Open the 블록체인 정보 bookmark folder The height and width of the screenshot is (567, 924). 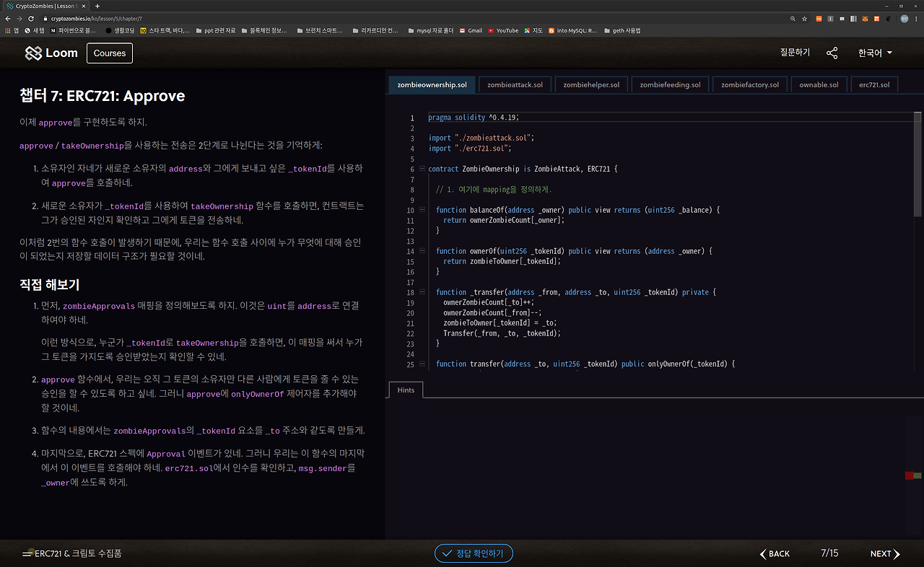[266, 30]
